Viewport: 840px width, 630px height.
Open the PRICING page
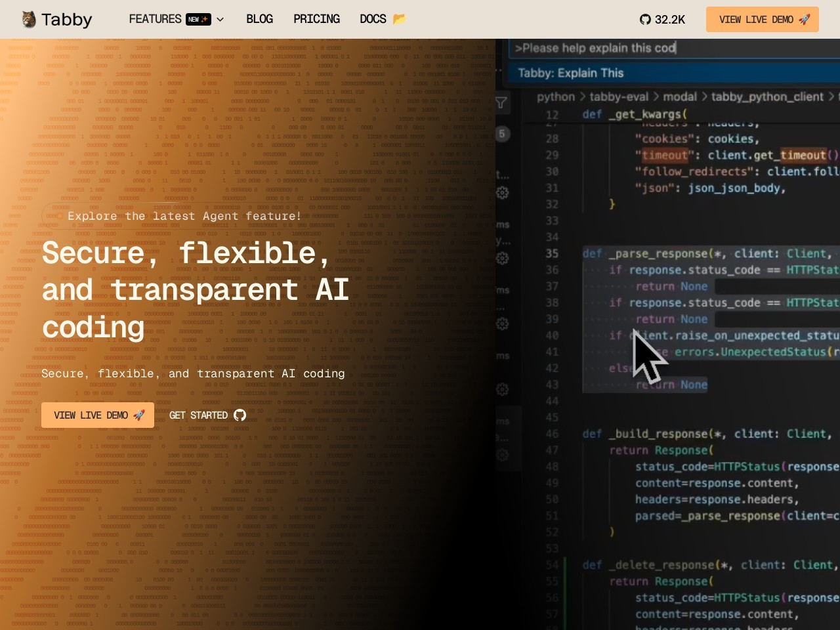pyautogui.click(x=316, y=20)
